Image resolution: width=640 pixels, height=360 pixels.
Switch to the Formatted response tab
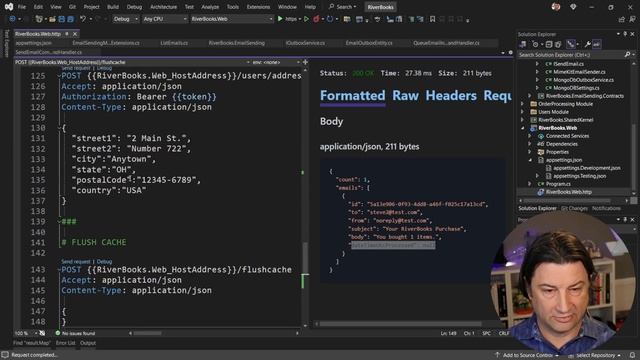[x=353, y=96]
